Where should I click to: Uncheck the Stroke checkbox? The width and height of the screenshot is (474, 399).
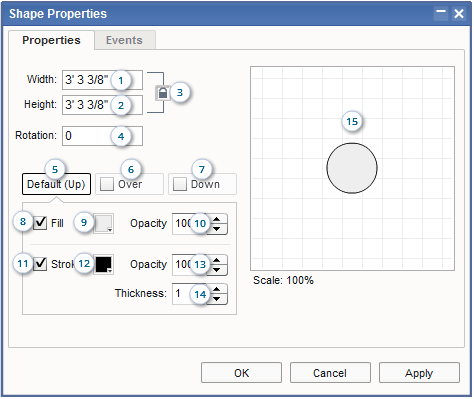coord(40,264)
